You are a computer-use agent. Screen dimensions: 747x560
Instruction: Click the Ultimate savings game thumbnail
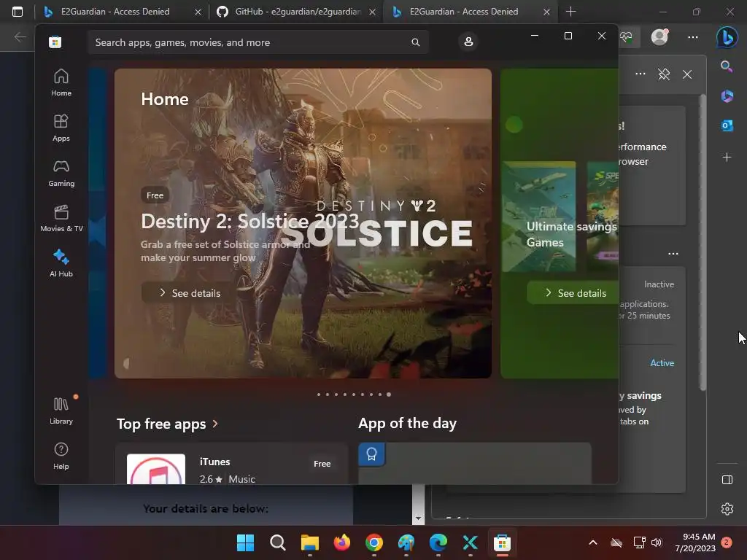pyautogui.click(x=539, y=216)
